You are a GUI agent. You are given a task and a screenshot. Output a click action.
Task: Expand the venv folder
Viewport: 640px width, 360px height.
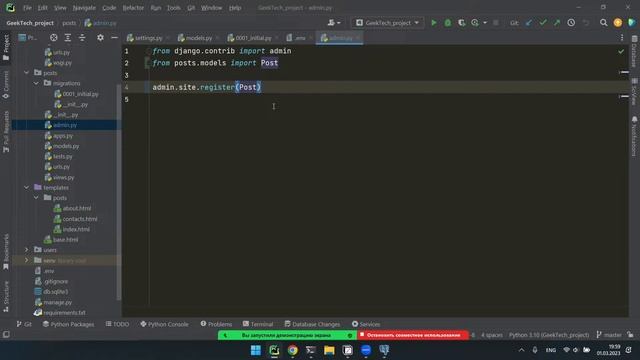tap(27, 260)
